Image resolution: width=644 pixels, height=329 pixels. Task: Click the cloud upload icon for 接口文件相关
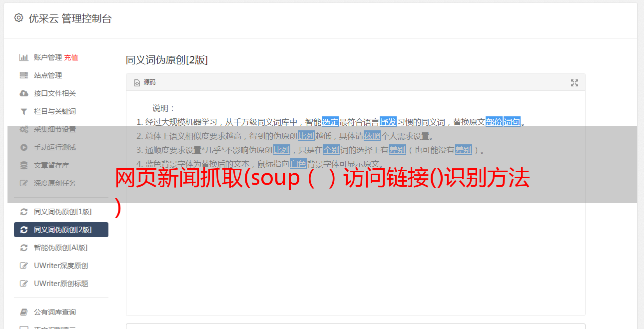[23, 93]
